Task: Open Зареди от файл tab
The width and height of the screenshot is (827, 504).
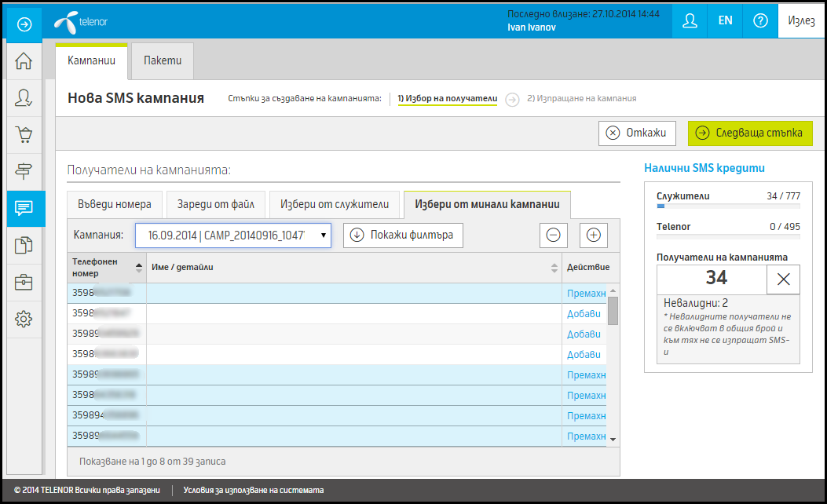Action: tap(216, 205)
